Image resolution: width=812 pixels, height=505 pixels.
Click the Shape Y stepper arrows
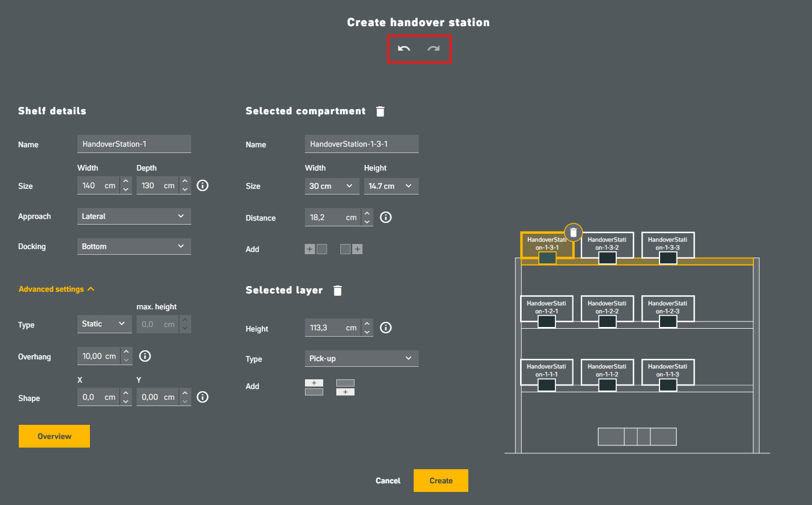pyautogui.click(x=185, y=397)
